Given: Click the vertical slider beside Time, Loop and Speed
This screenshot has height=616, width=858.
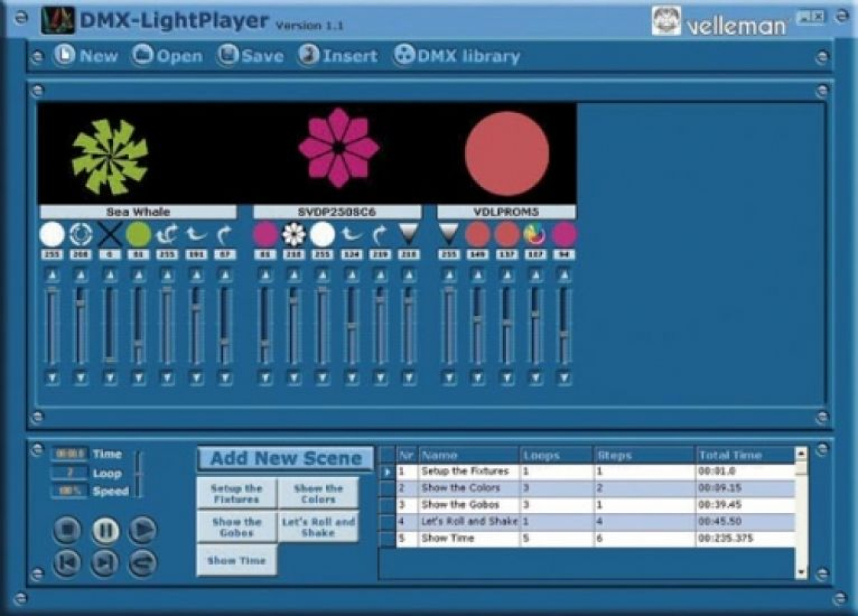Looking at the screenshot, I should tap(138, 474).
